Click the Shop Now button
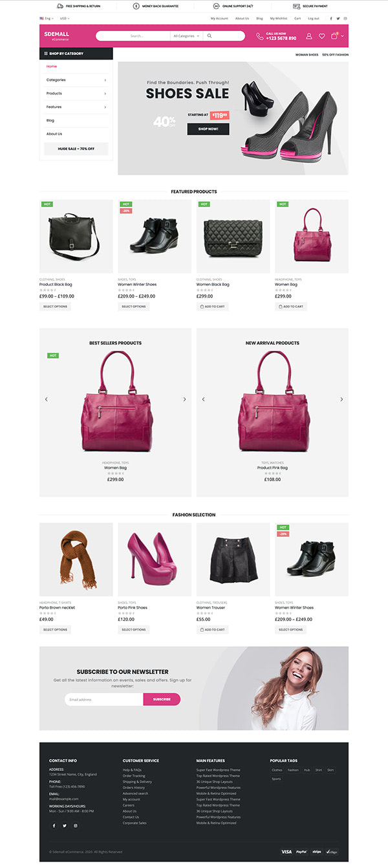 (208, 129)
